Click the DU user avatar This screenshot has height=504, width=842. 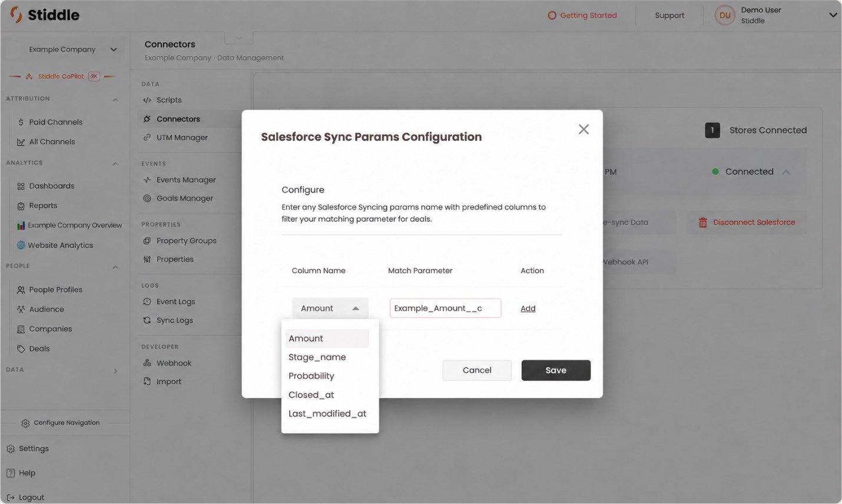tap(725, 15)
